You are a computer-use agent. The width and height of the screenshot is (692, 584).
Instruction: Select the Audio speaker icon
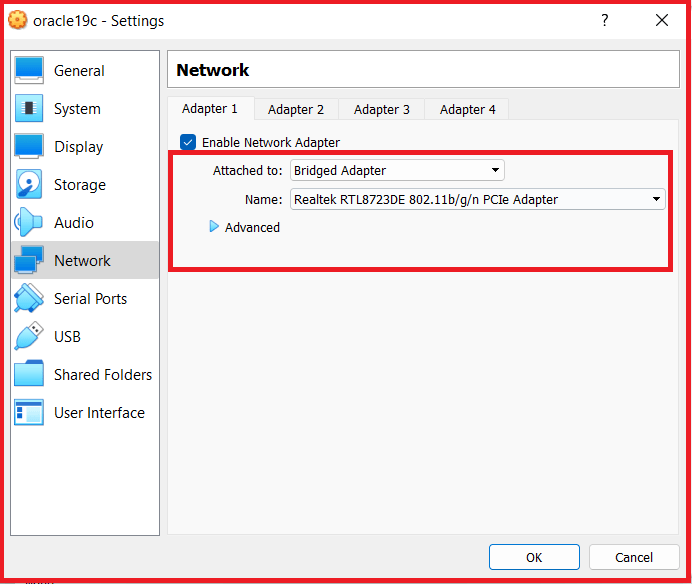[x=28, y=222]
